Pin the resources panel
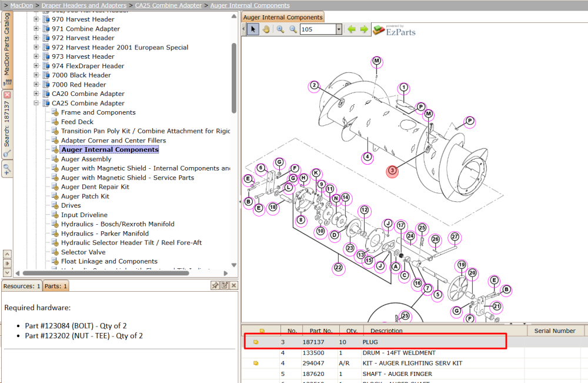Image resolution: width=588 pixels, height=383 pixels. [x=215, y=285]
